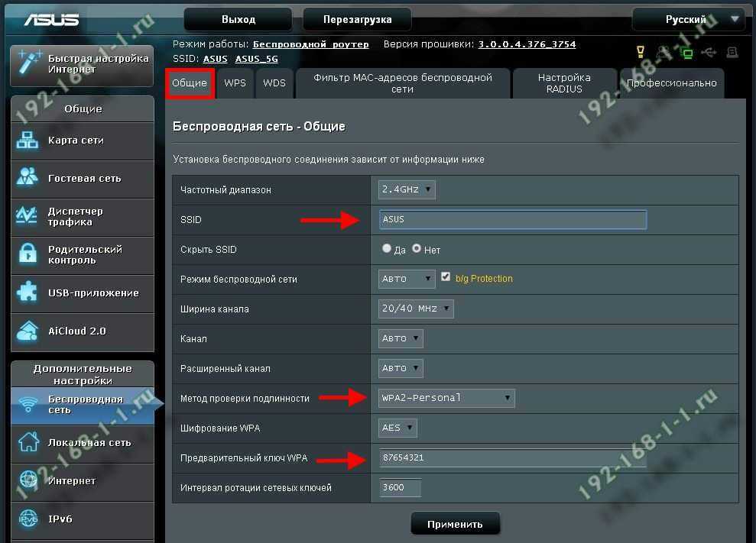Click the ASUS SSID link in header
Viewport: 756px width, 543px height.
pyautogui.click(x=215, y=59)
